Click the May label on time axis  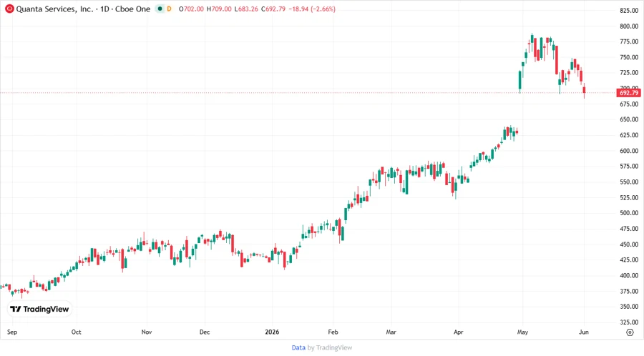(x=522, y=332)
